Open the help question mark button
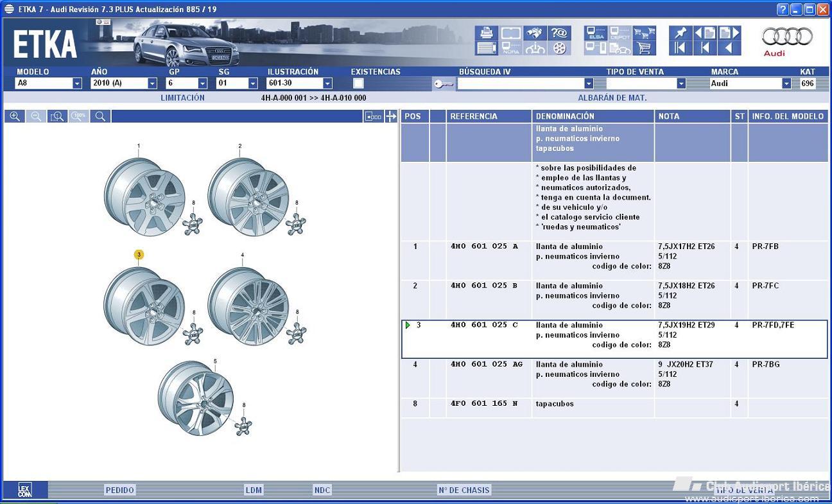The width and height of the screenshot is (832, 504). coord(783,9)
